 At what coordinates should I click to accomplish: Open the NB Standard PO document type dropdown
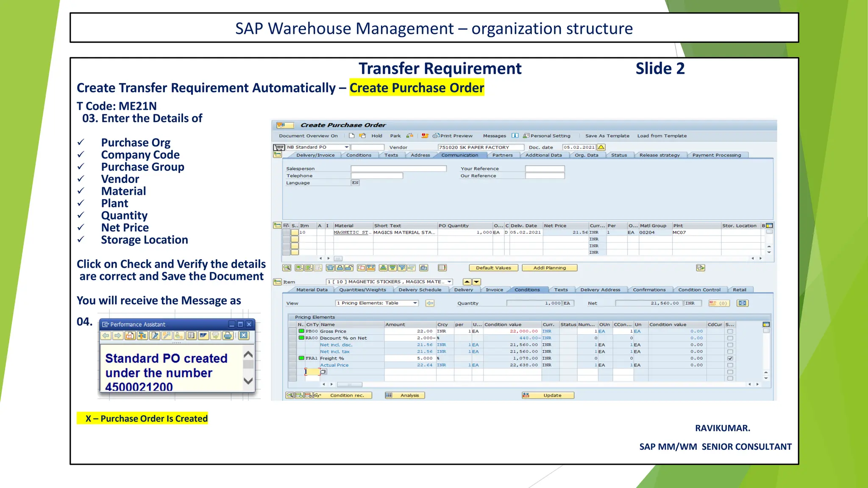[x=346, y=147]
